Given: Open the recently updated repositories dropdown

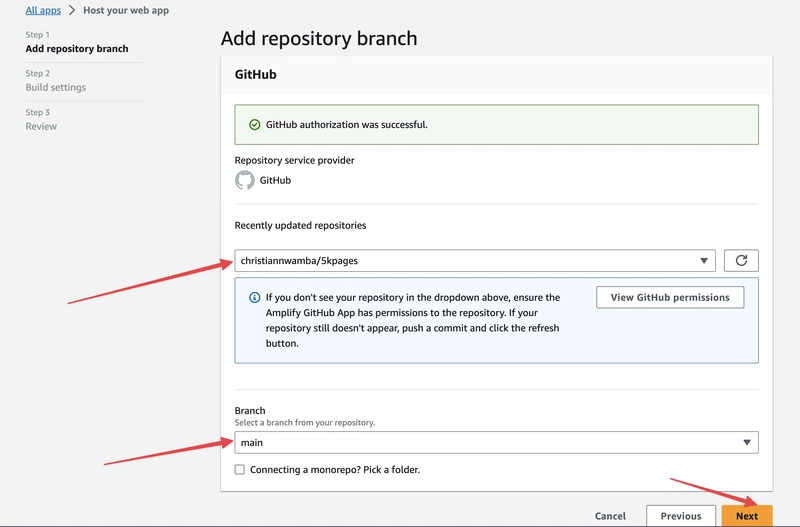Looking at the screenshot, I should pos(475,261).
